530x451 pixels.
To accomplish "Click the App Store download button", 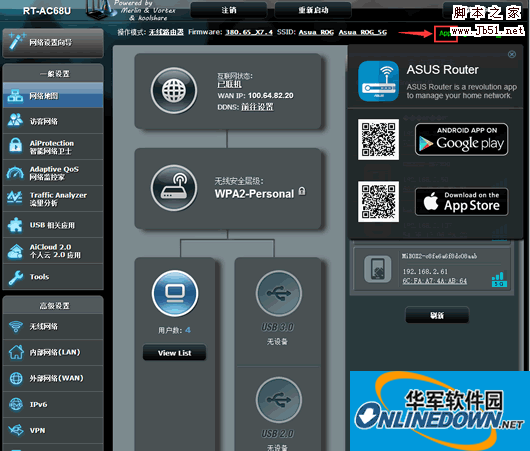I will (x=461, y=202).
